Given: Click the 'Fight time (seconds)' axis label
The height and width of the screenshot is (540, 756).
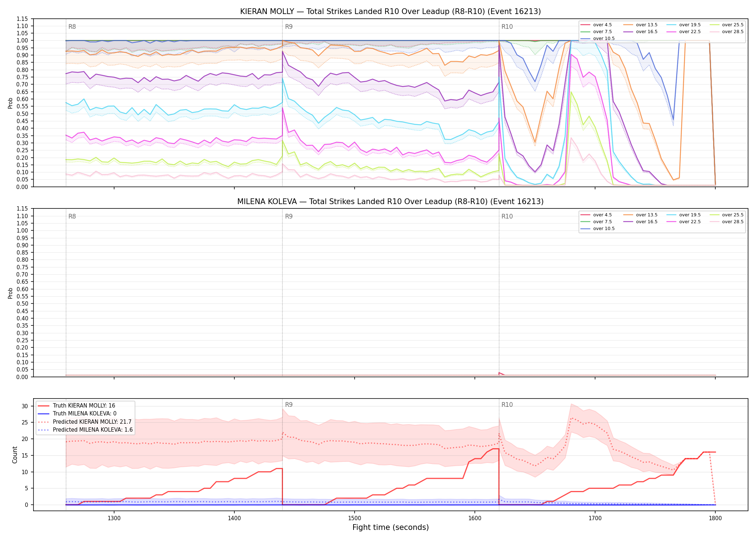Looking at the screenshot, I should (391, 527).
